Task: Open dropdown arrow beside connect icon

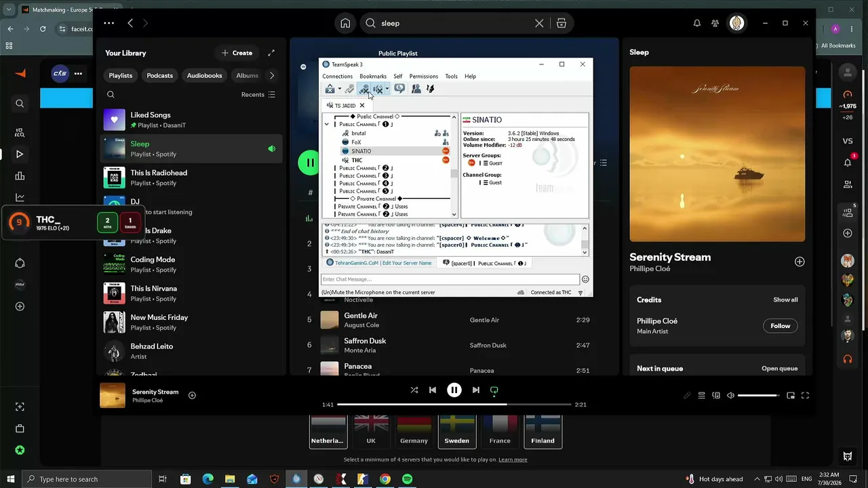Action: point(340,89)
